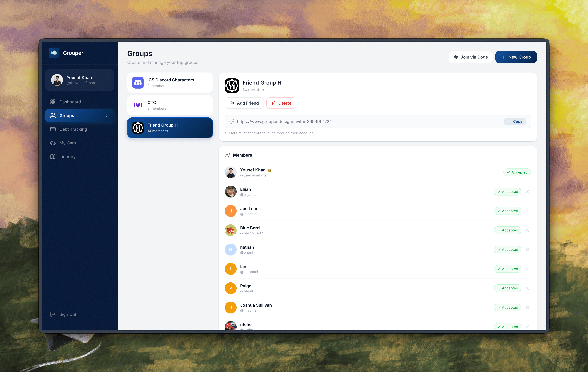Viewport: 588px width, 372px height.
Task: Copy the invite link
Action: (515, 122)
